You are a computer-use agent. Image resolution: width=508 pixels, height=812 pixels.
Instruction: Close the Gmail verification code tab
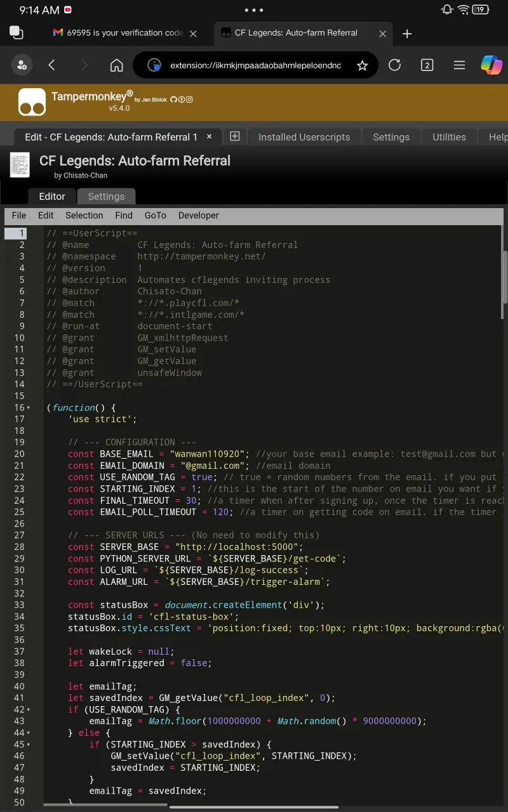point(193,34)
